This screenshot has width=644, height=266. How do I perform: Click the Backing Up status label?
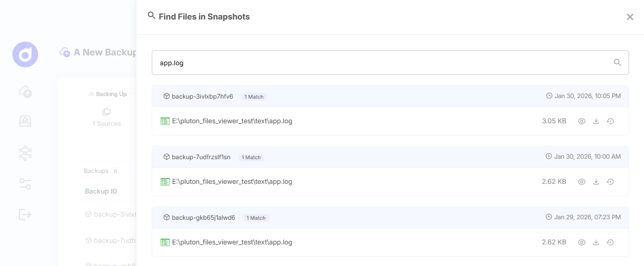coord(108,94)
